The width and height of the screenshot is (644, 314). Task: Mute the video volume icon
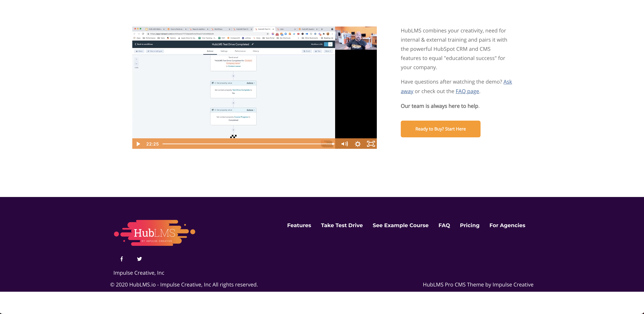(344, 144)
